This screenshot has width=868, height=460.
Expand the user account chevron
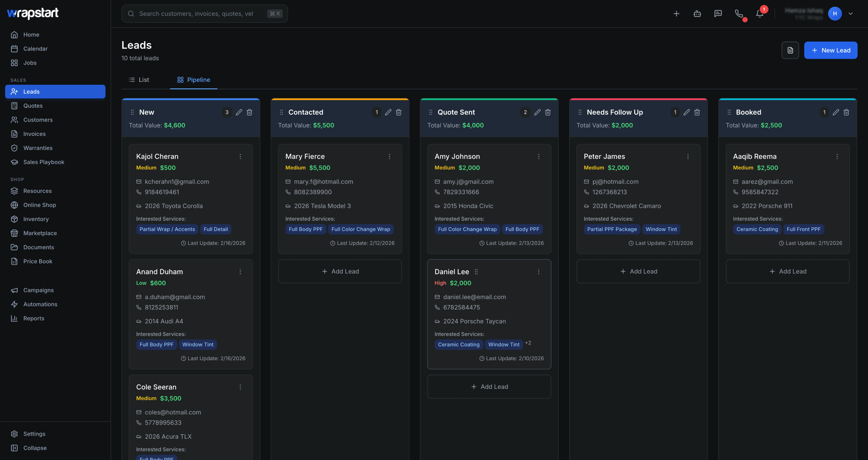[850, 14]
